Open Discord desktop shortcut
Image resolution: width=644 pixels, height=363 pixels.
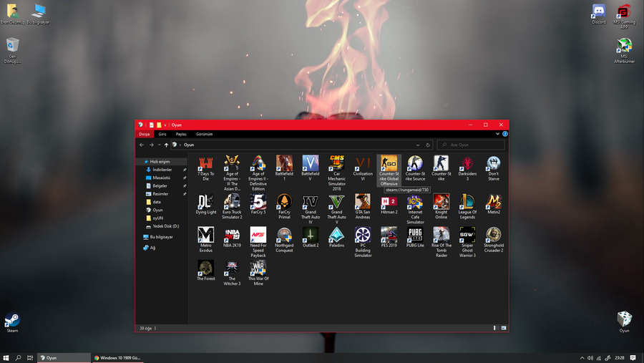[x=599, y=14]
